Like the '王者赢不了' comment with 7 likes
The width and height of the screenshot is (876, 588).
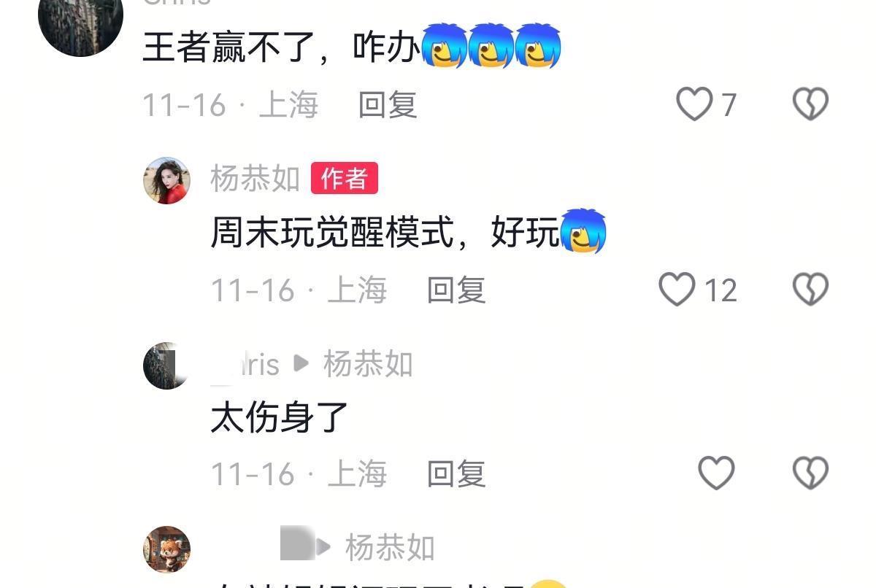point(694,104)
